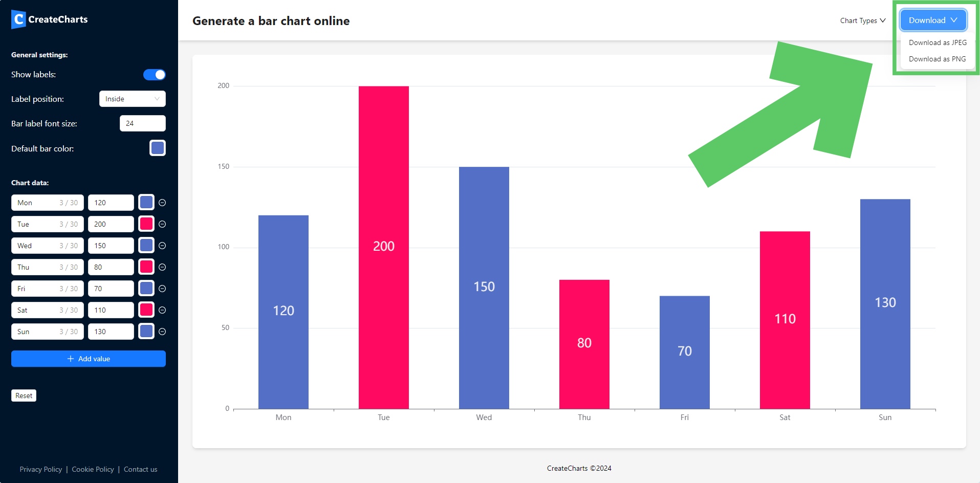Image resolution: width=980 pixels, height=483 pixels.
Task: Change the color swatch for Tue
Action: pyautogui.click(x=146, y=224)
